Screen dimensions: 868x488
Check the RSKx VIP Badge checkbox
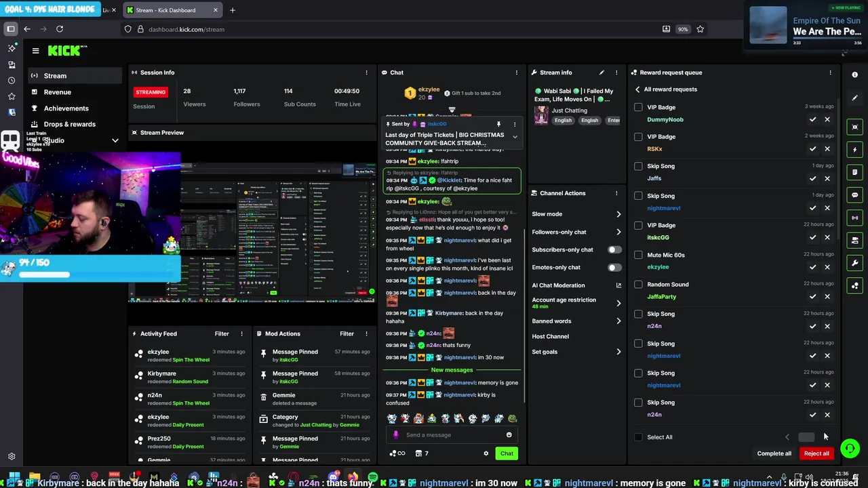tap(638, 136)
